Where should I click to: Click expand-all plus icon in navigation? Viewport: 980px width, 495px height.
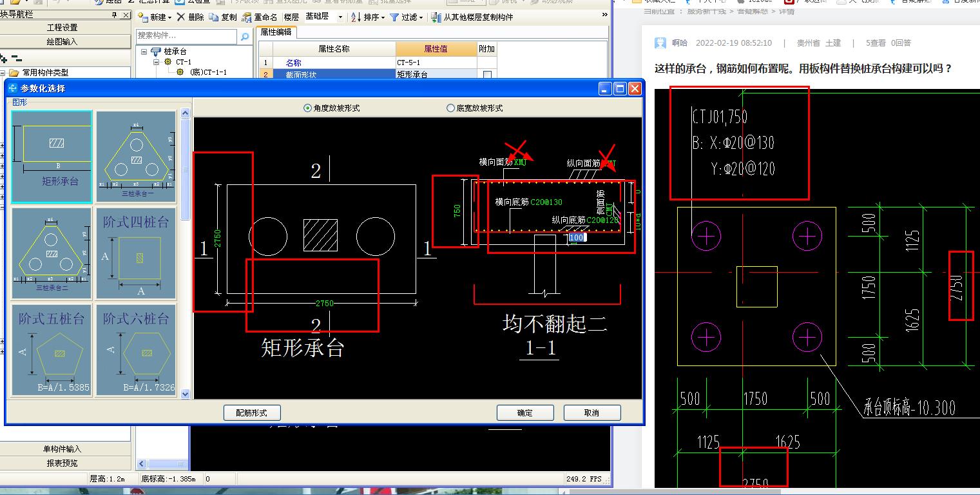(4, 59)
